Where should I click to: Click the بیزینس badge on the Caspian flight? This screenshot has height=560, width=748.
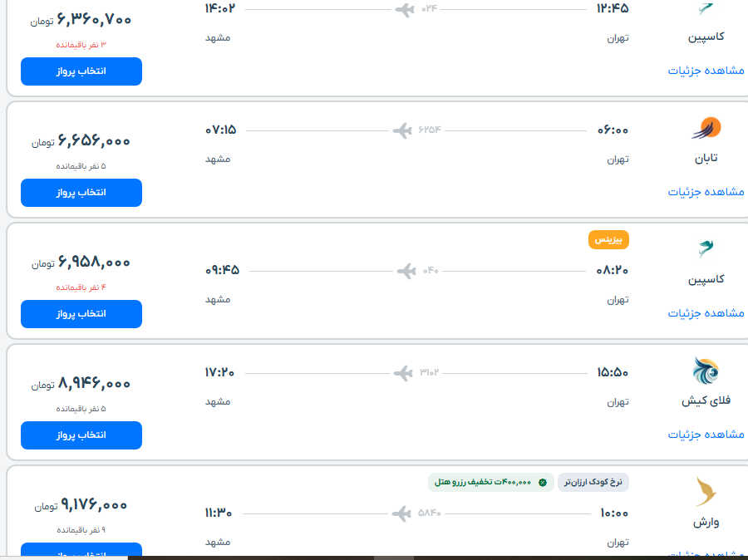(x=609, y=240)
